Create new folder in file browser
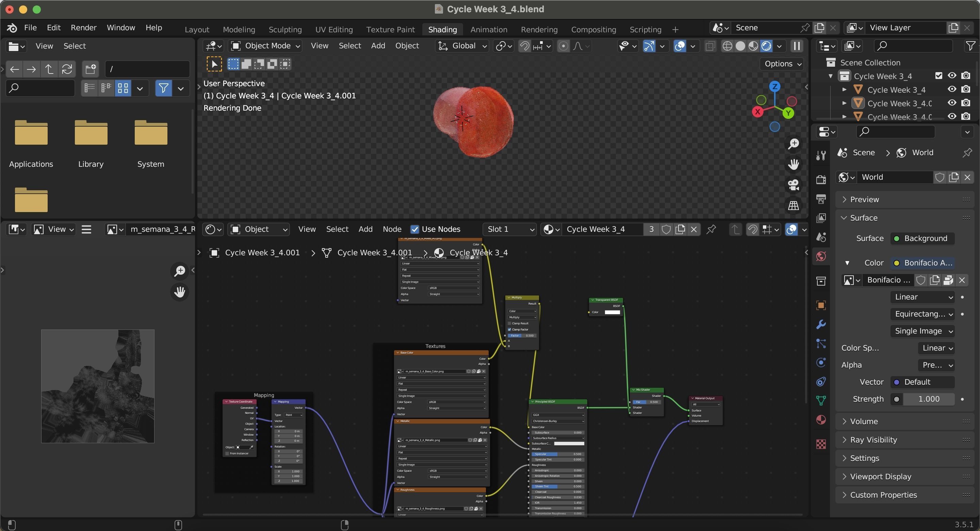The width and height of the screenshot is (980, 531). pyautogui.click(x=91, y=69)
